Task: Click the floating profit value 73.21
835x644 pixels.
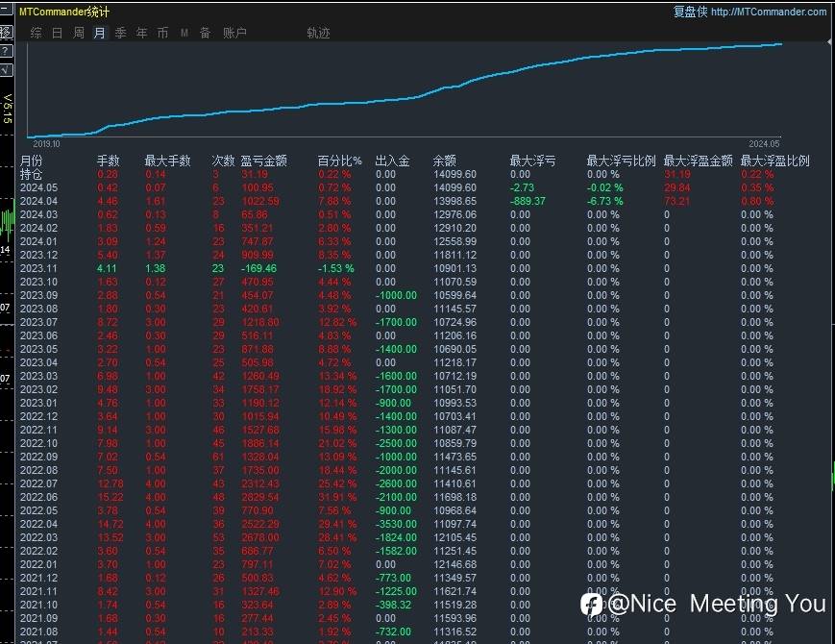Action: (x=676, y=201)
